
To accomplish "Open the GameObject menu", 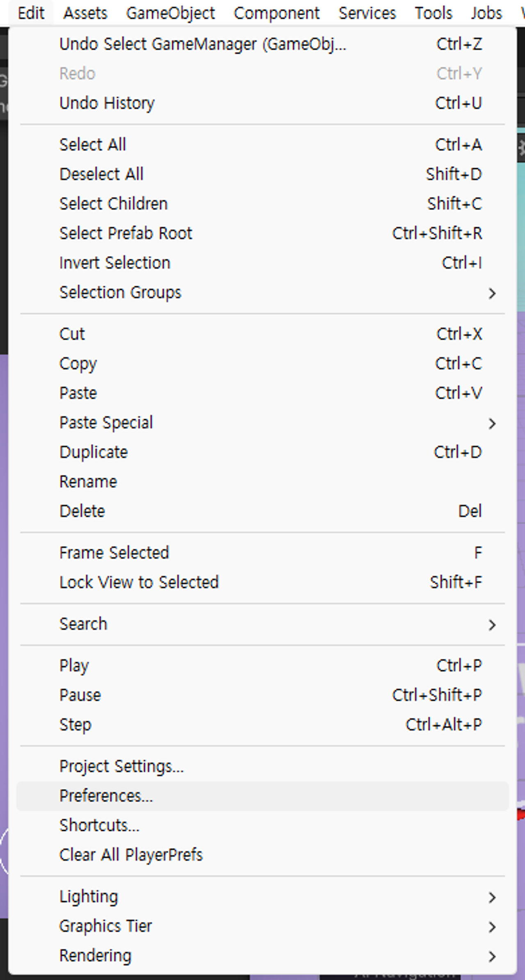I will (x=170, y=13).
